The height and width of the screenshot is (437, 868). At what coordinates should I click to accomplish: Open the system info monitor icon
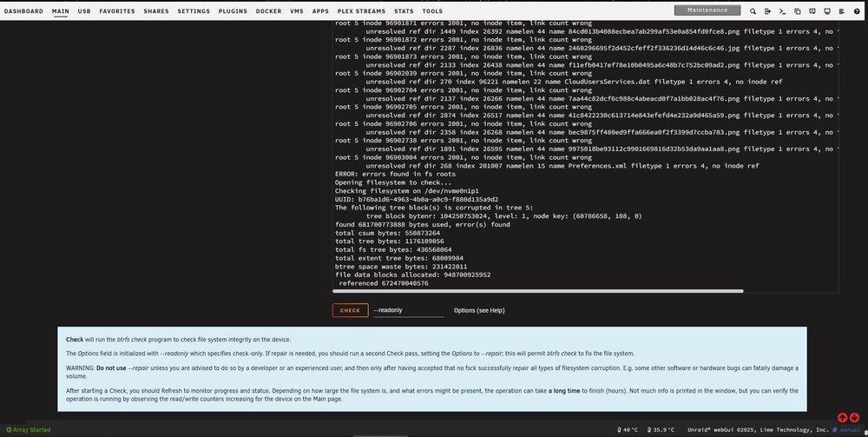[827, 11]
